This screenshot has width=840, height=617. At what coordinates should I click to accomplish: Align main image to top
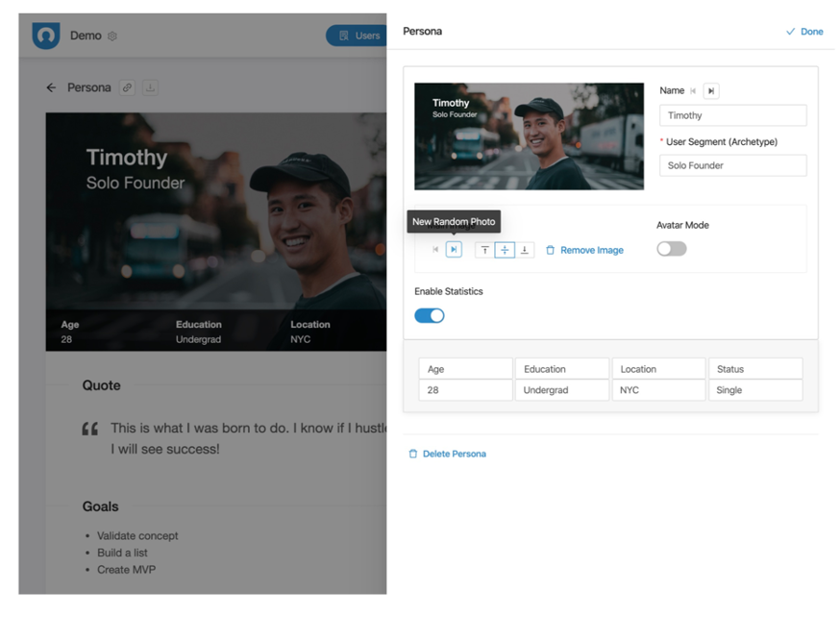pos(484,250)
